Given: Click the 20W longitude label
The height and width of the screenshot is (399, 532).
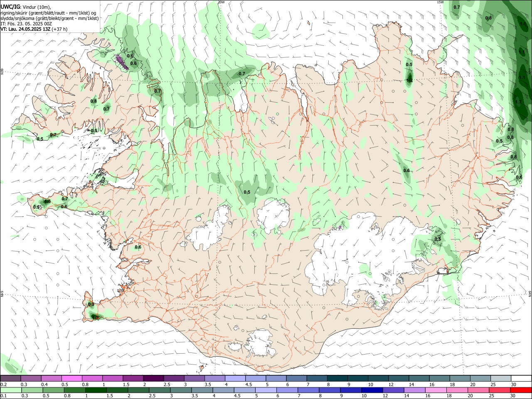Looking at the screenshot, I should [x=222, y=2].
